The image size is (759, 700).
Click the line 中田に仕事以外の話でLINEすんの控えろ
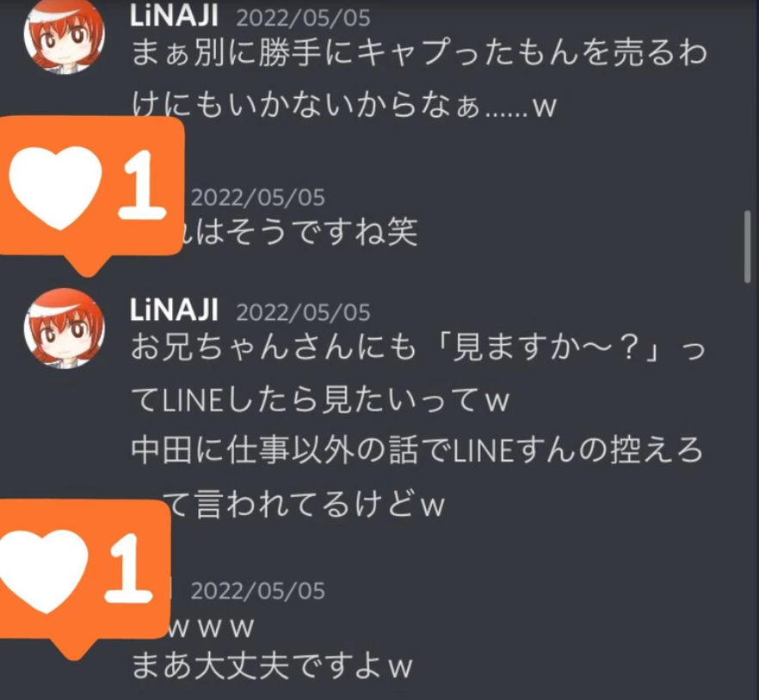[x=417, y=450]
